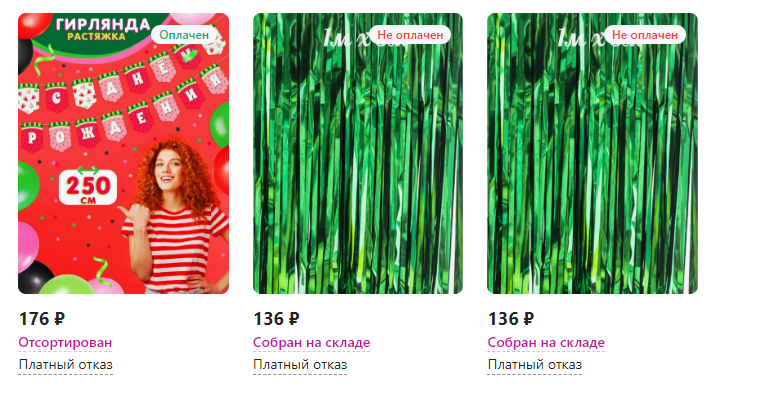
Task: Click the 136 ₽ price of the last card
Action: point(511,319)
